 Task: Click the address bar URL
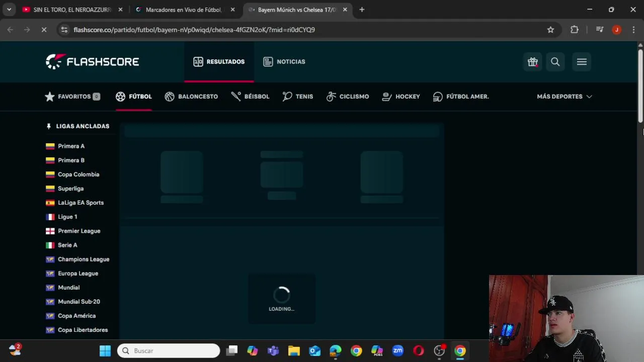194,30
